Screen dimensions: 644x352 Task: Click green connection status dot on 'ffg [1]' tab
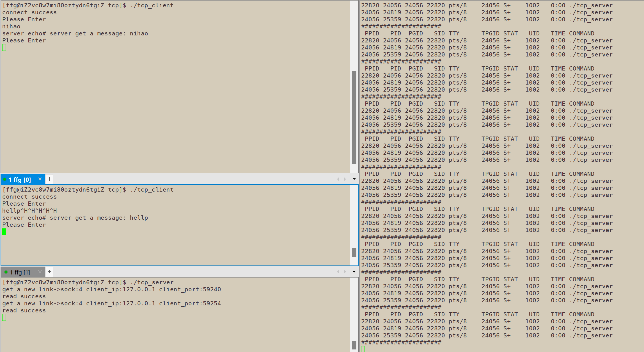click(6, 272)
